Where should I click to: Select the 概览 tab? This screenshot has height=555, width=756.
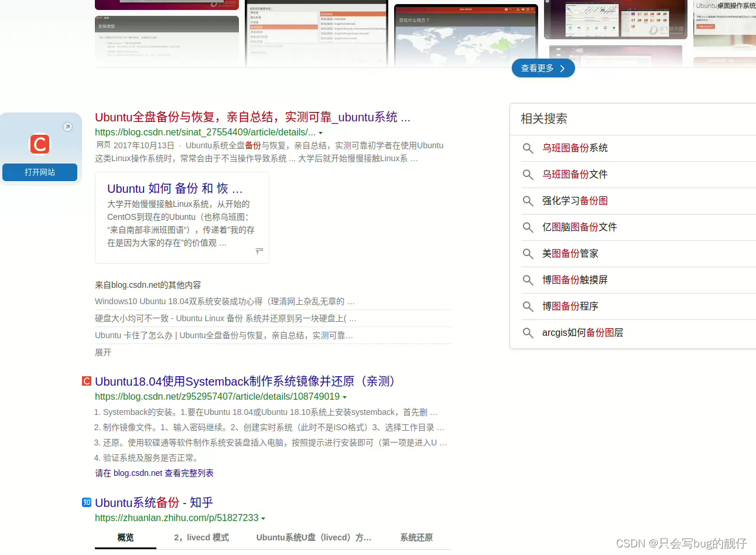pyautogui.click(x=125, y=537)
